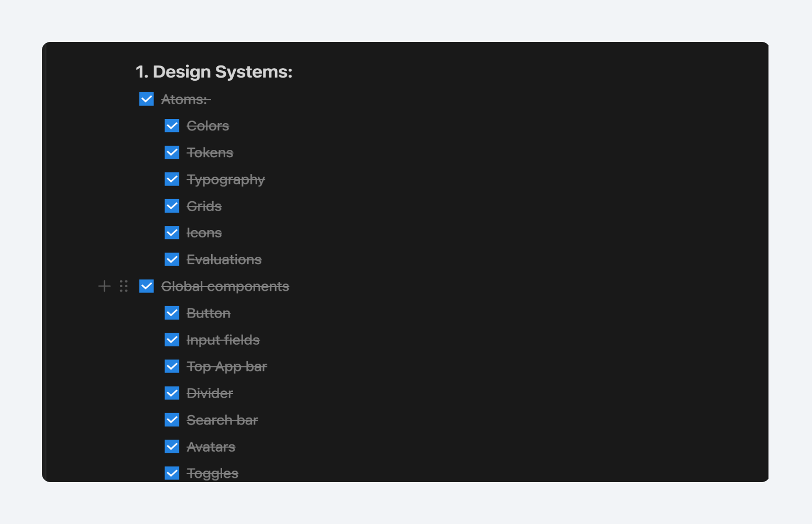The height and width of the screenshot is (524, 812).
Task: Uncheck the Global components checkbox
Action: tap(147, 286)
